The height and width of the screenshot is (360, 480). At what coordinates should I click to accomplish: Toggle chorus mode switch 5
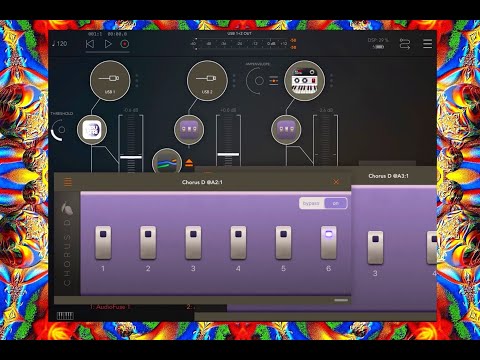tap(283, 243)
